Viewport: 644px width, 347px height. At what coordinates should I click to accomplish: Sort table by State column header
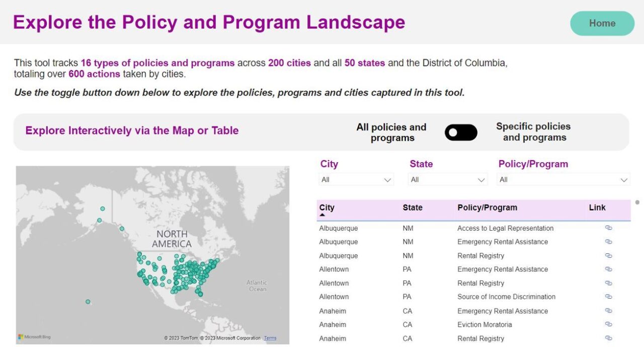pyautogui.click(x=413, y=207)
